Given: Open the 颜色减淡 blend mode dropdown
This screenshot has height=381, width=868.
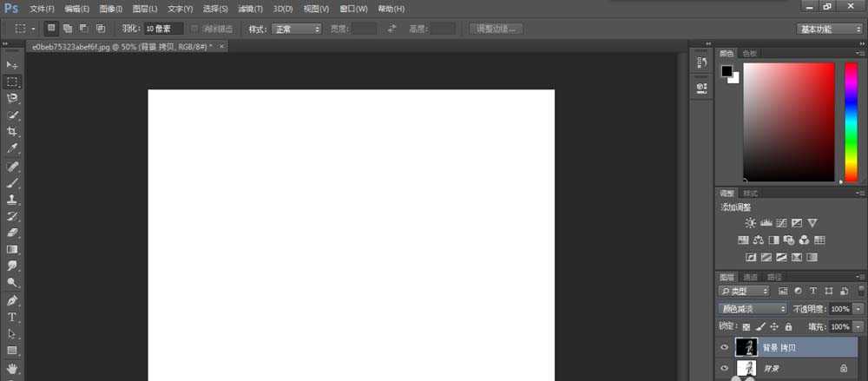Looking at the screenshot, I should 753,308.
